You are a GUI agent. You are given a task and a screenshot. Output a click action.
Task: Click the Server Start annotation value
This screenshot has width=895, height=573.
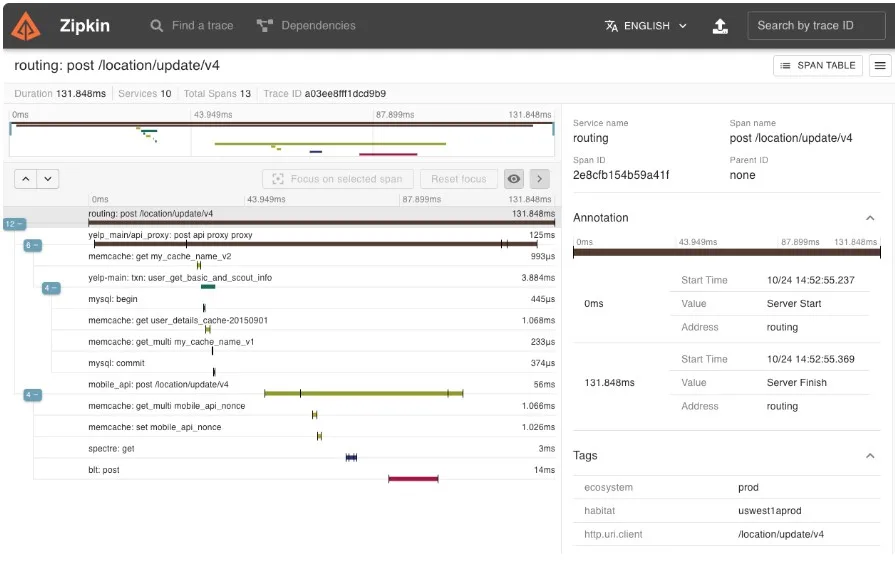coord(794,304)
